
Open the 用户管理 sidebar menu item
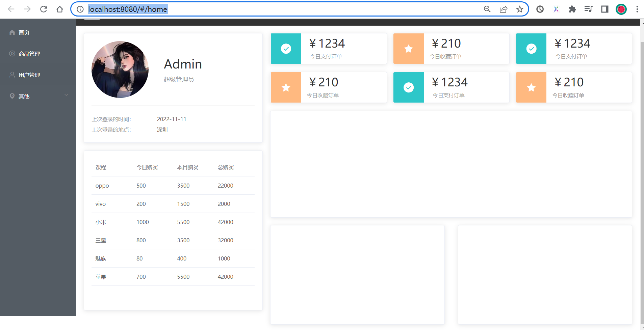[x=38, y=75]
